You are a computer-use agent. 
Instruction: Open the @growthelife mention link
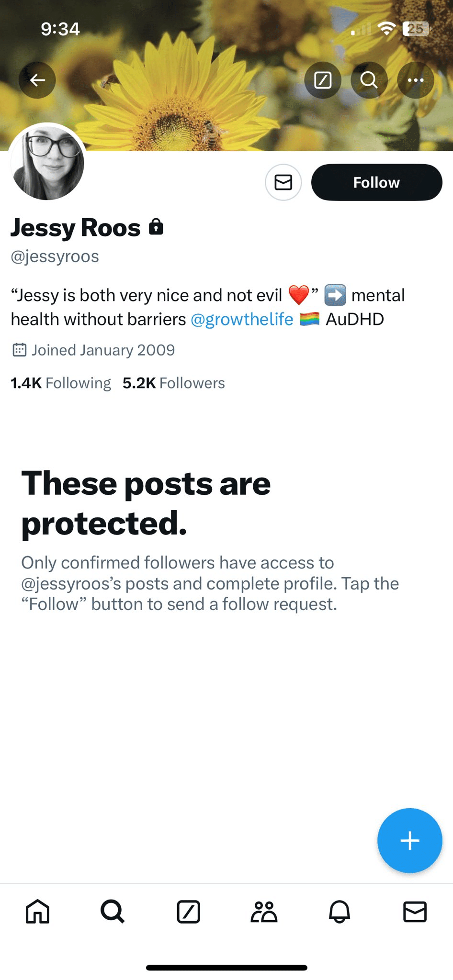(x=242, y=319)
